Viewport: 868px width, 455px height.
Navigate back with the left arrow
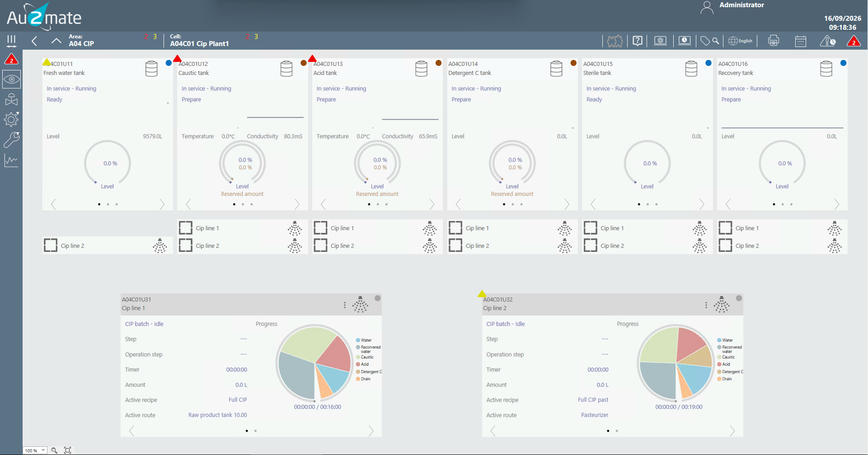point(34,41)
